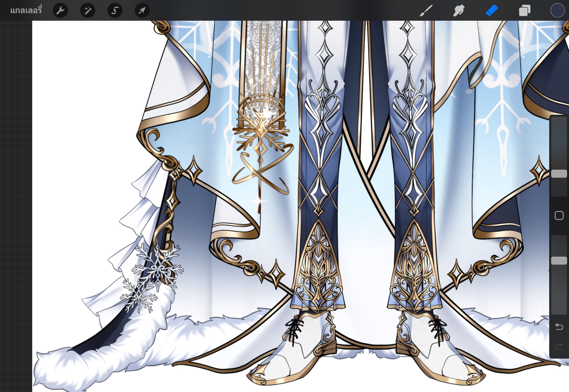Open the Adjustments magic wand menu
This screenshot has height=392, width=569.
pos(88,11)
